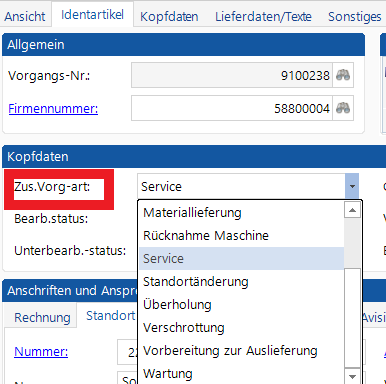Image resolution: width=386 pixels, height=384 pixels.
Task: Click into the Firmennummer input field
Action: coord(232,108)
